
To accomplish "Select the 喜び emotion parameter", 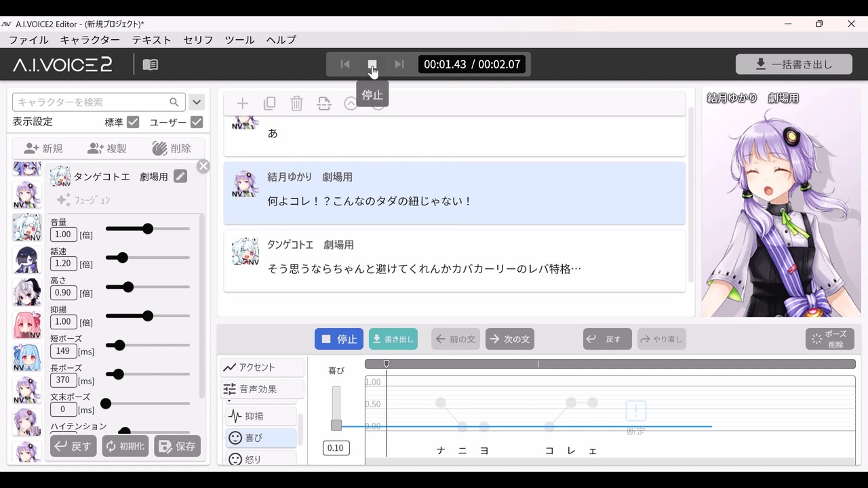I will (x=261, y=438).
